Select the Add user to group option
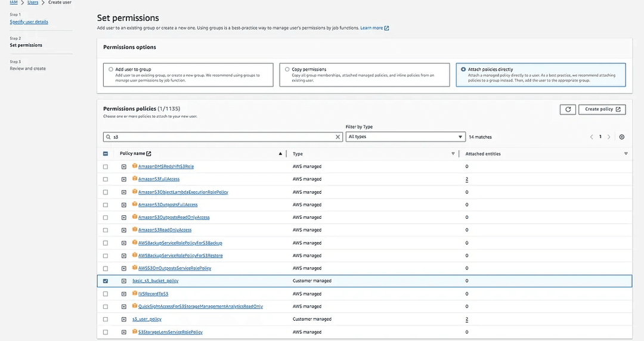Viewport: 644px width, 341px height. (111, 69)
